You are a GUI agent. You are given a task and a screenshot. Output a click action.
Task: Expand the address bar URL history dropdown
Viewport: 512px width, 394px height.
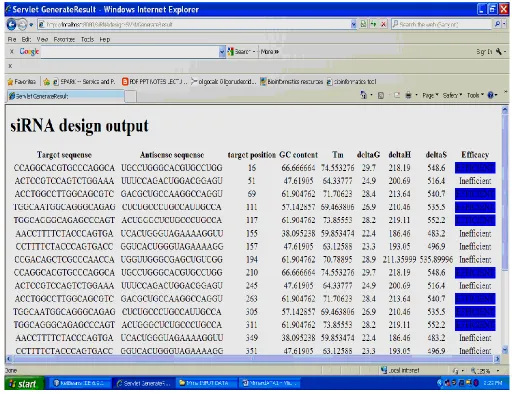pos(353,24)
